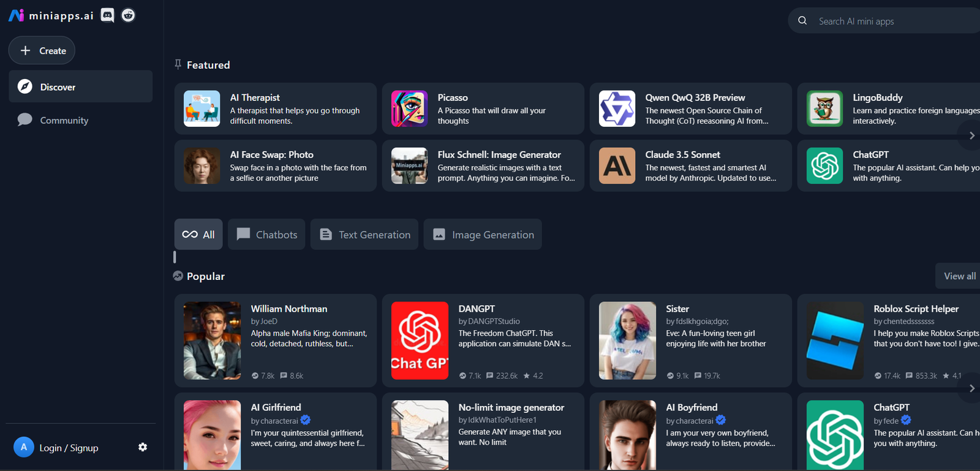Click the LingoBuddy owl icon
980x471 pixels.
(824, 108)
